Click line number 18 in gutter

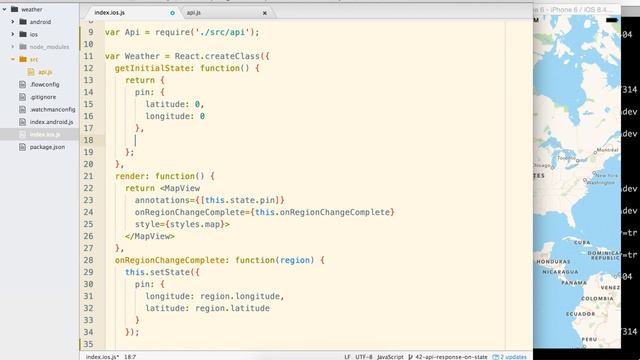pos(89,140)
